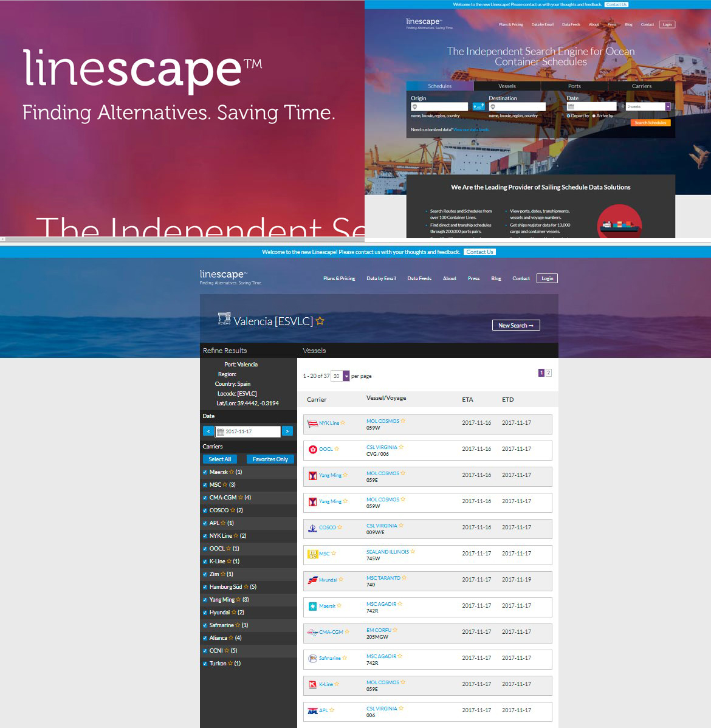Switch to the Ports search tab

pos(574,86)
